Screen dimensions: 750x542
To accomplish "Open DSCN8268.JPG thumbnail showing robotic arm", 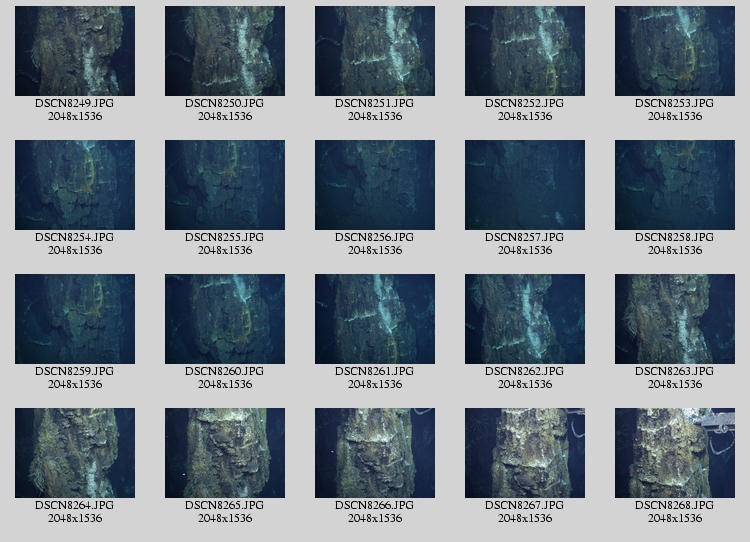I will [674, 453].
